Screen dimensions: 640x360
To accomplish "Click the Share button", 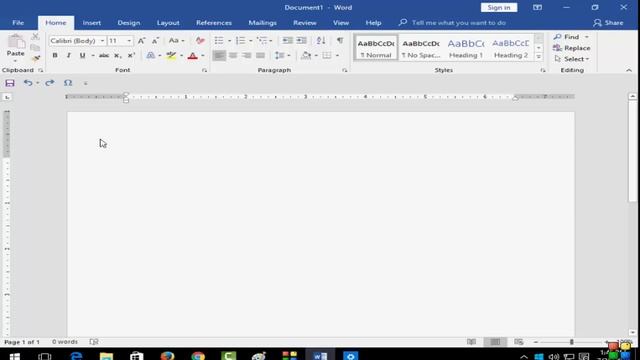I will pos(609,23).
